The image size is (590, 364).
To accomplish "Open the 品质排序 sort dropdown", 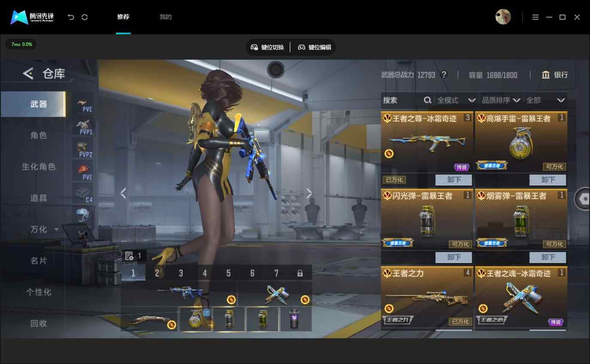I will [x=501, y=100].
